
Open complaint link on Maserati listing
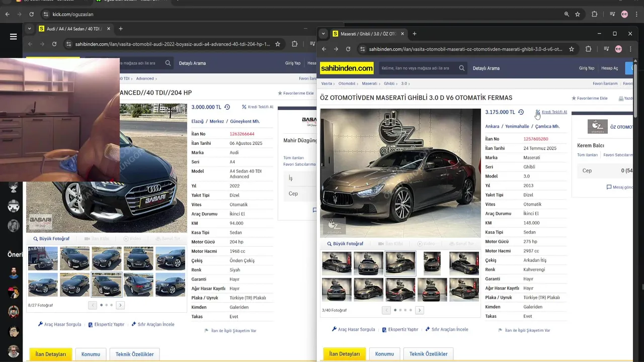click(524, 330)
